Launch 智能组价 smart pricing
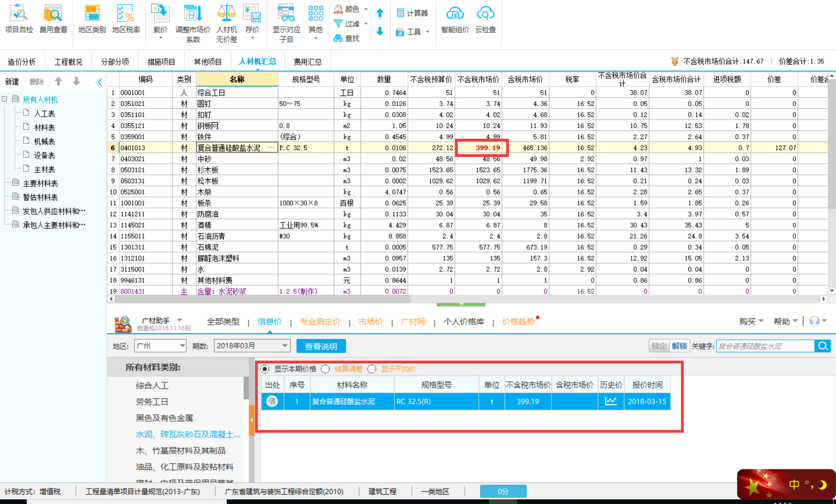The height and width of the screenshot is (504, 836). (455, 19)
